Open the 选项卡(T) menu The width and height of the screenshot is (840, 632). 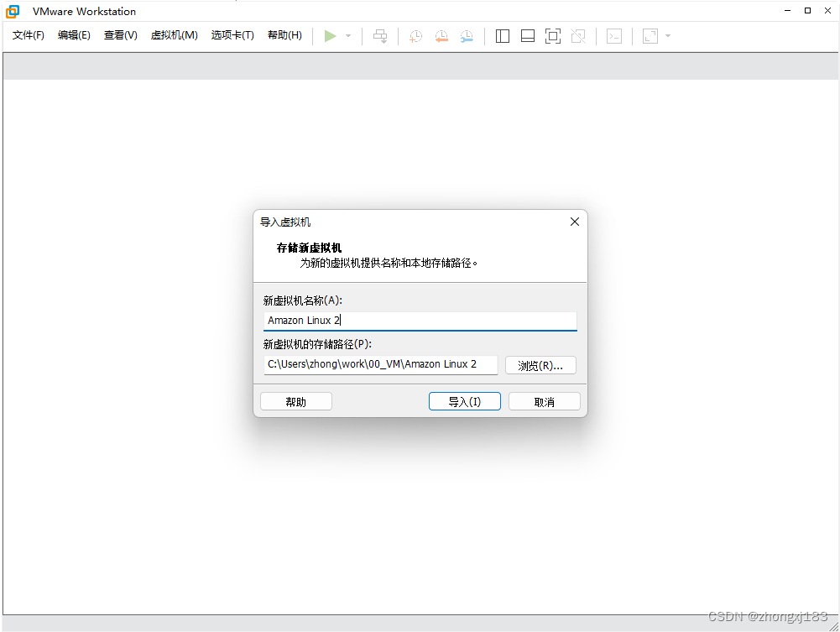pyautogui.click(x=232, y=35)
